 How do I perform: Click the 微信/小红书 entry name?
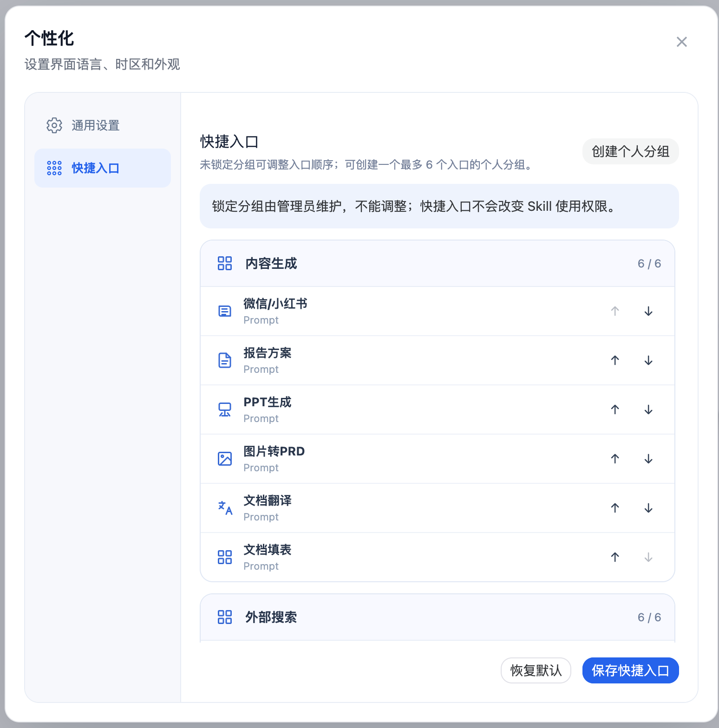[x=275, y=304]
